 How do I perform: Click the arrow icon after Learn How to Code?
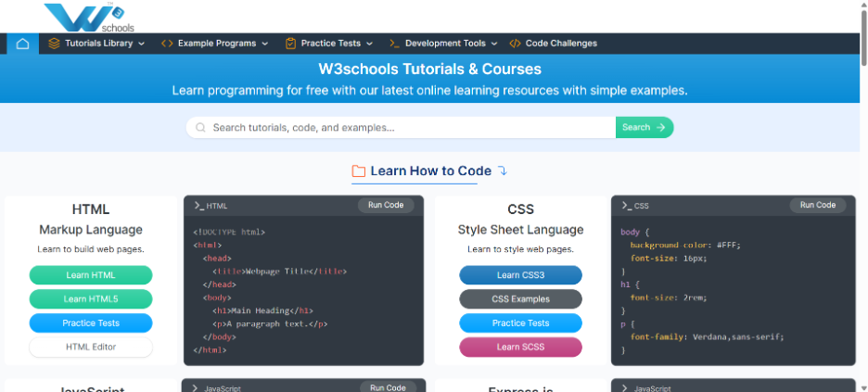pyautogui.click(x=503, y=171)
